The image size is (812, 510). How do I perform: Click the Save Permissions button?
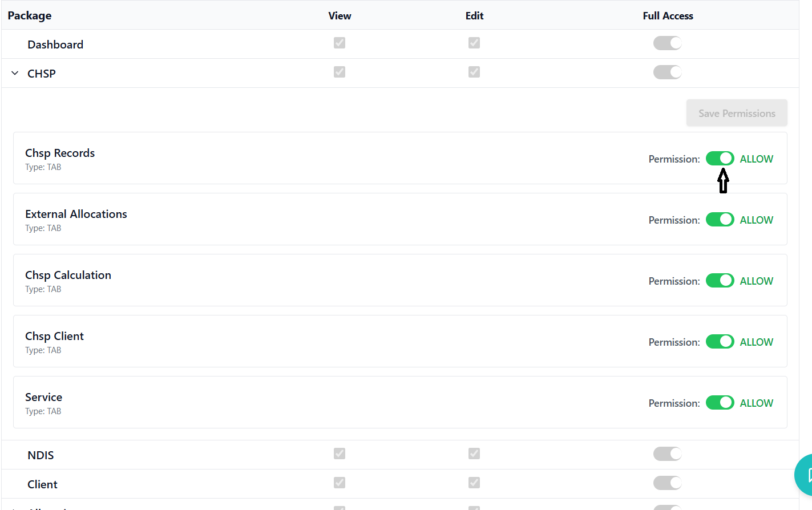pyautogui.click(x=737, y=113)
